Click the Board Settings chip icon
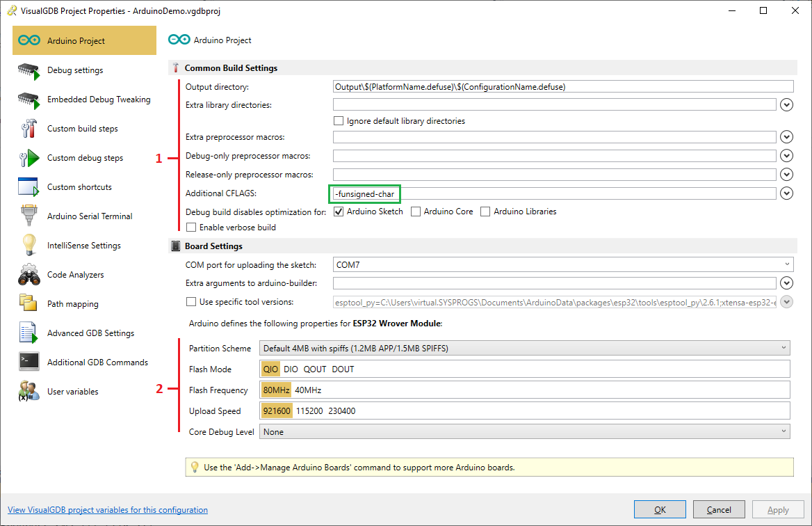This screenshot has width=812, height=526. coord(176,246)
